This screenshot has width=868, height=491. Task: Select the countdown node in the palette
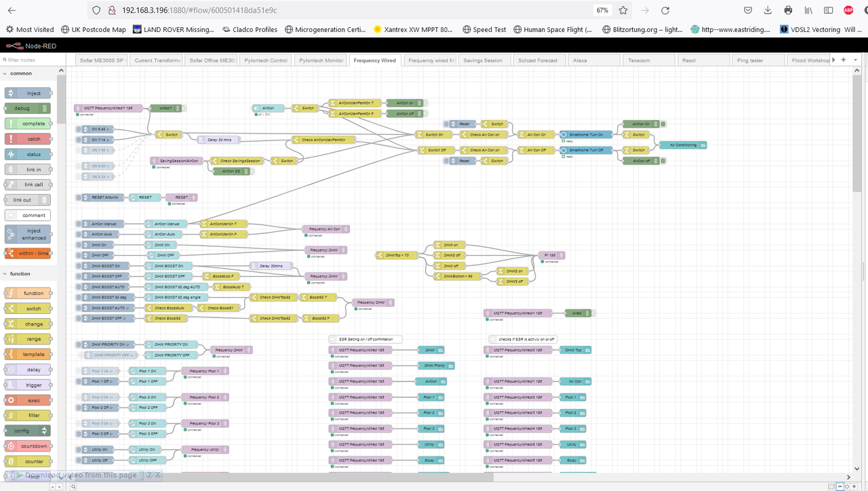point(28,446)
